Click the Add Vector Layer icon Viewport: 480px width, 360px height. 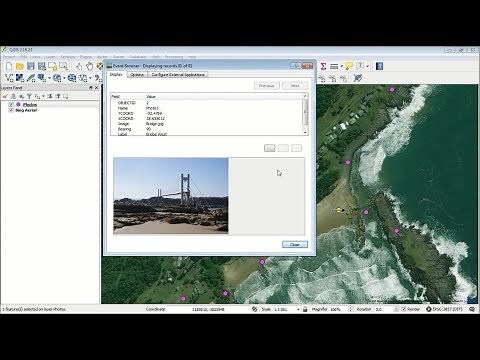pos(9,78)
